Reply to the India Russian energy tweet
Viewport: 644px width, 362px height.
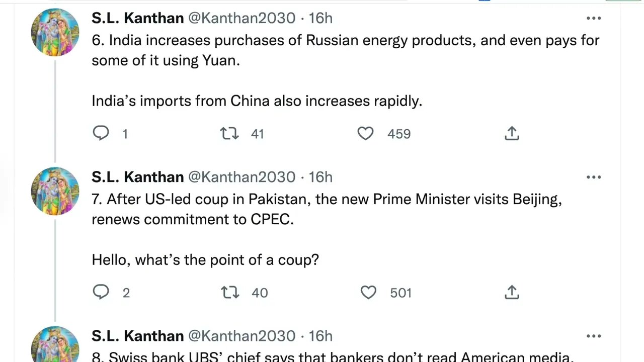click(x=101, y=133)
